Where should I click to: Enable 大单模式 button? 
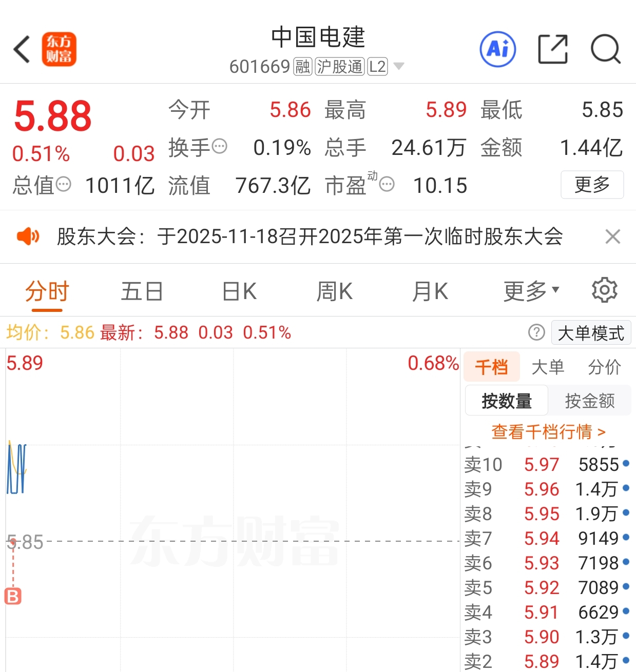591,333
